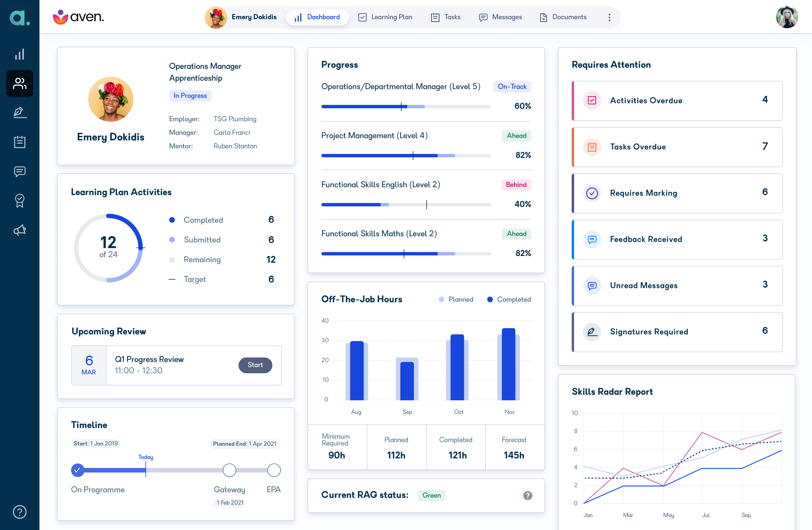
Task: Toggle the Completed legend in Off-The-Job Hours
Action: coord(509,299)
